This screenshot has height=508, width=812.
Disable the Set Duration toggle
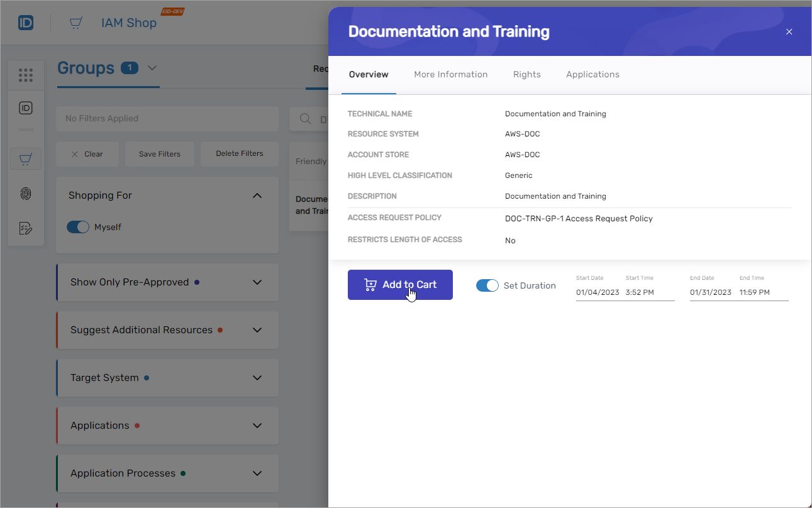(x=487, y=285)
